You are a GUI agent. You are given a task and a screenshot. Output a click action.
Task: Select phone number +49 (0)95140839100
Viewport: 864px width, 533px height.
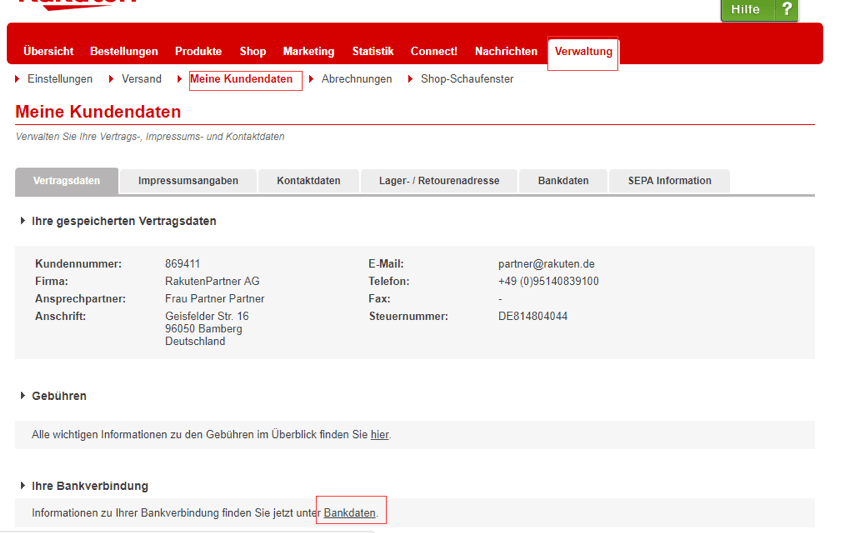tap(548, 281)
